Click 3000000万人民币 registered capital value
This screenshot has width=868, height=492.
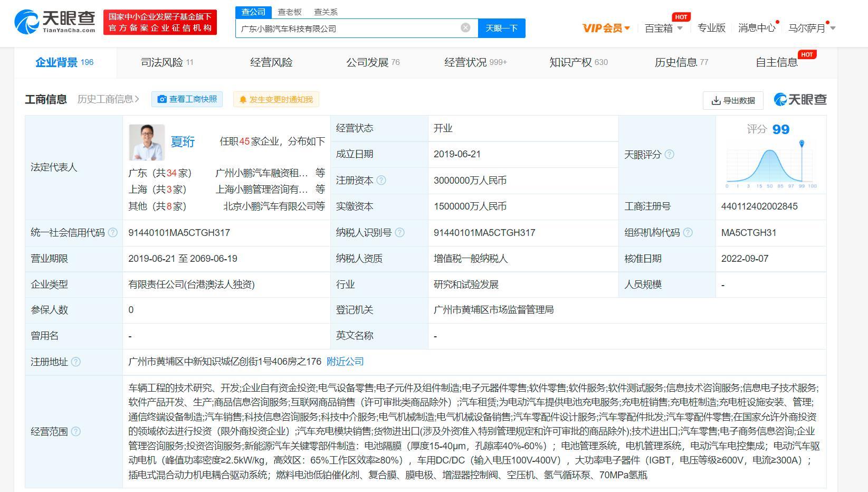(x=470, y=181)
